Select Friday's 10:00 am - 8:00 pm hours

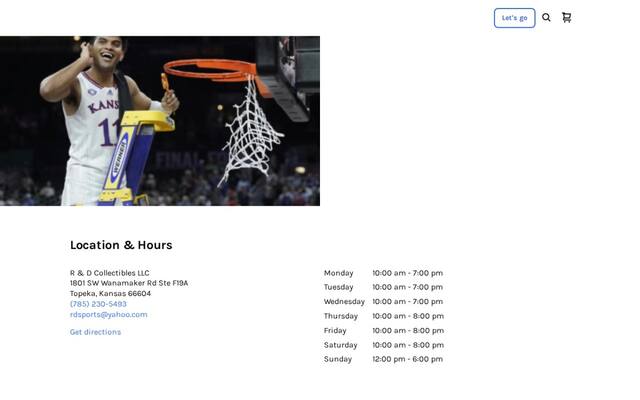coord(408,330)
